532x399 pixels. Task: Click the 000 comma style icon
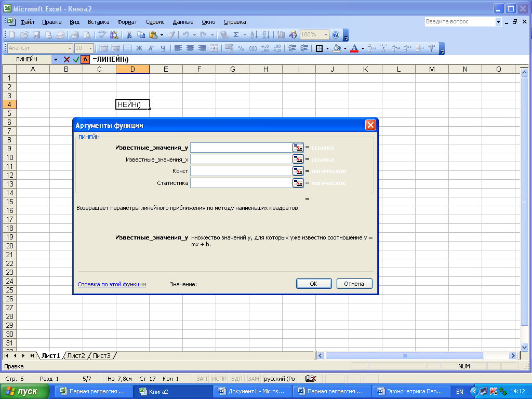coord(253,48)
